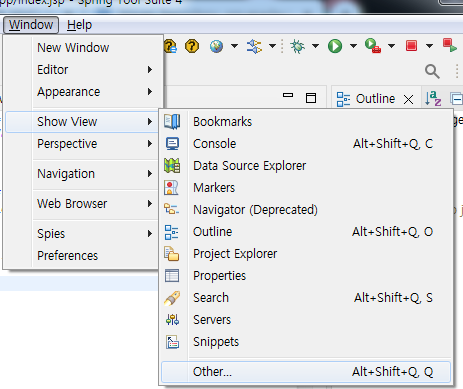Click the Servers view icon
Screen dimensions: 463x389
pyautogui.click(x=172, y=320)
